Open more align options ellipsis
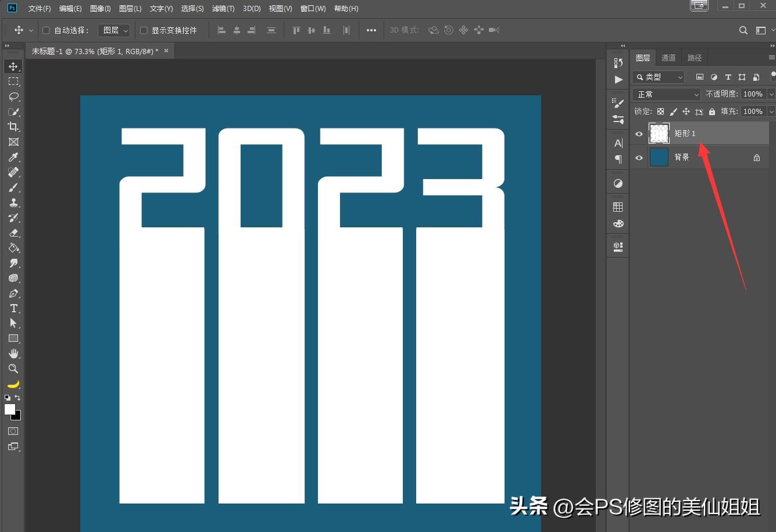 coord(371,30)
